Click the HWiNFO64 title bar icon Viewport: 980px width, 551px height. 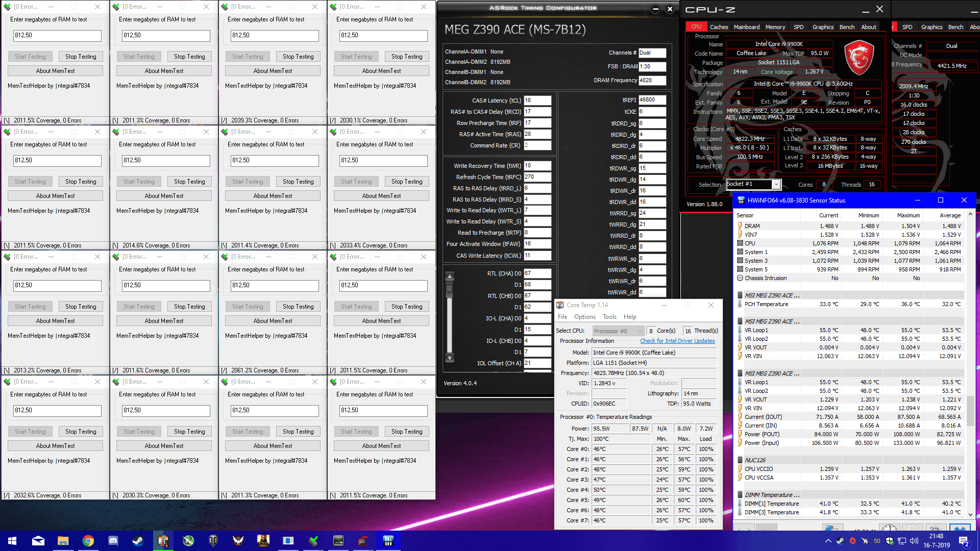click(x=741, y=201)
